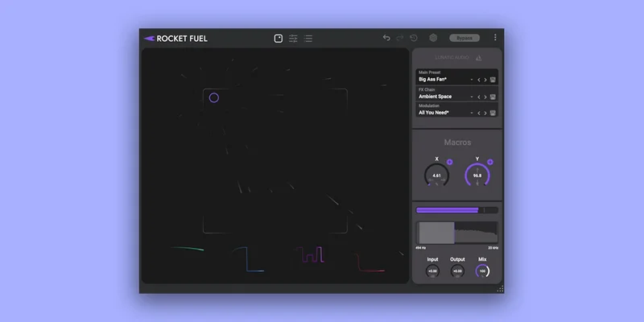Open the sliders controls view
Viewport: 644px width, 322px height.
click(293, 38)
